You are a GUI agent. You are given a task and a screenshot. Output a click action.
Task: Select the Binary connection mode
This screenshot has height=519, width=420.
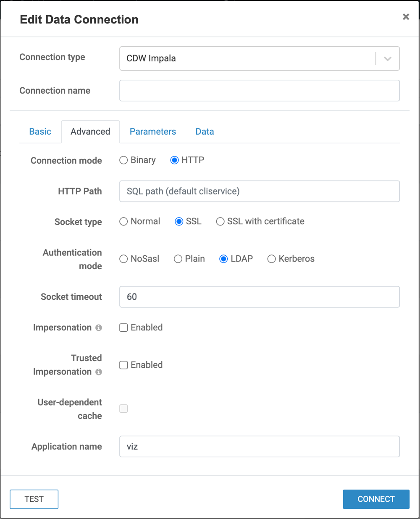pyautogui.click(x=123, y=160)
